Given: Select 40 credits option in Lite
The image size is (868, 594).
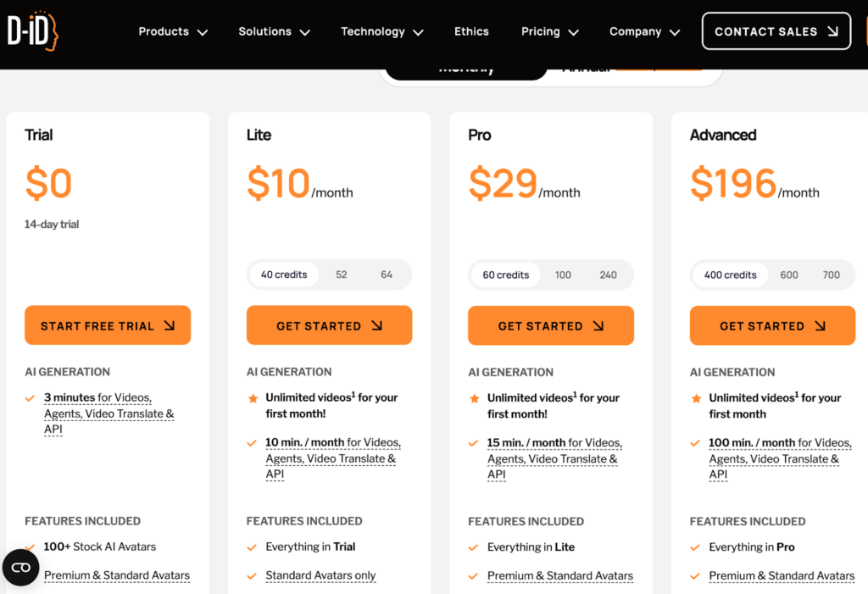Looking at the screenshot, I should [284, 275].
